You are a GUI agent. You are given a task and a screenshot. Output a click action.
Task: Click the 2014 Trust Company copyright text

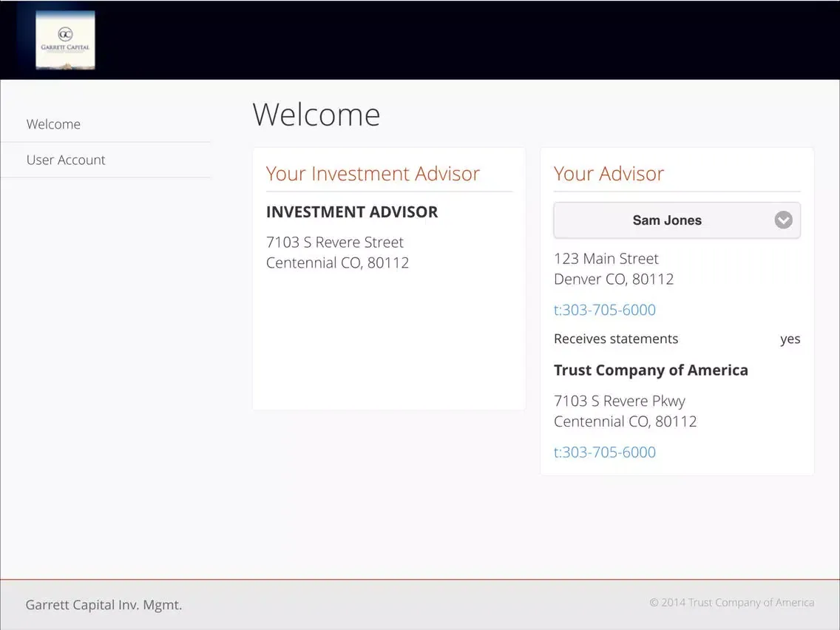pos(732,603)
